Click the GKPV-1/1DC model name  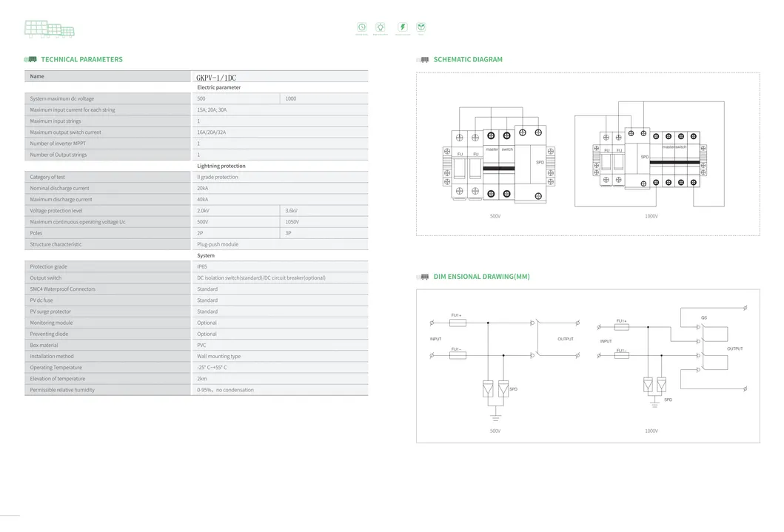pyautogui.click(x=215, y=75)
